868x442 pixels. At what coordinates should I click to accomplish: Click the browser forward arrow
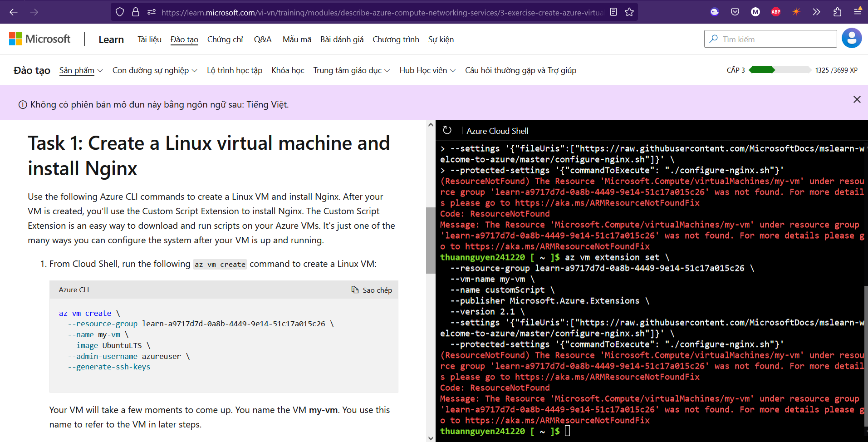point(34,12)
